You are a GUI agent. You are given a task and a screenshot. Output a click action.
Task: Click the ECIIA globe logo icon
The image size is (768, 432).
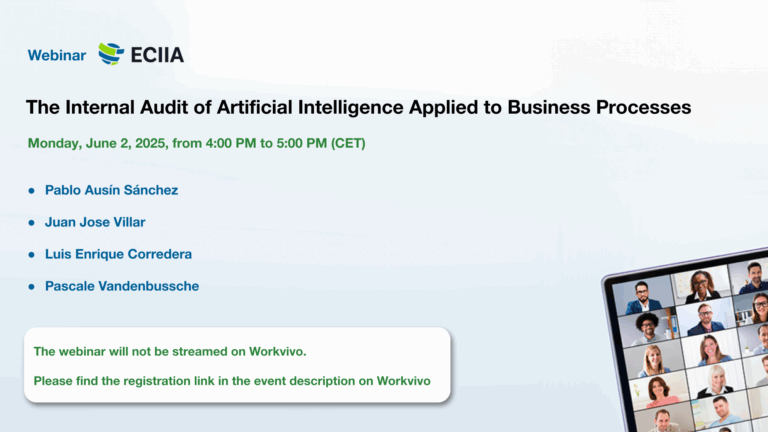coord(111,53)
